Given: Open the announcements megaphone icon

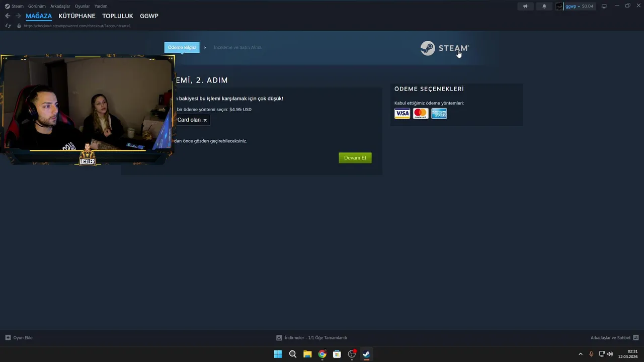Looking at the screenshot, I should point(525,6).
